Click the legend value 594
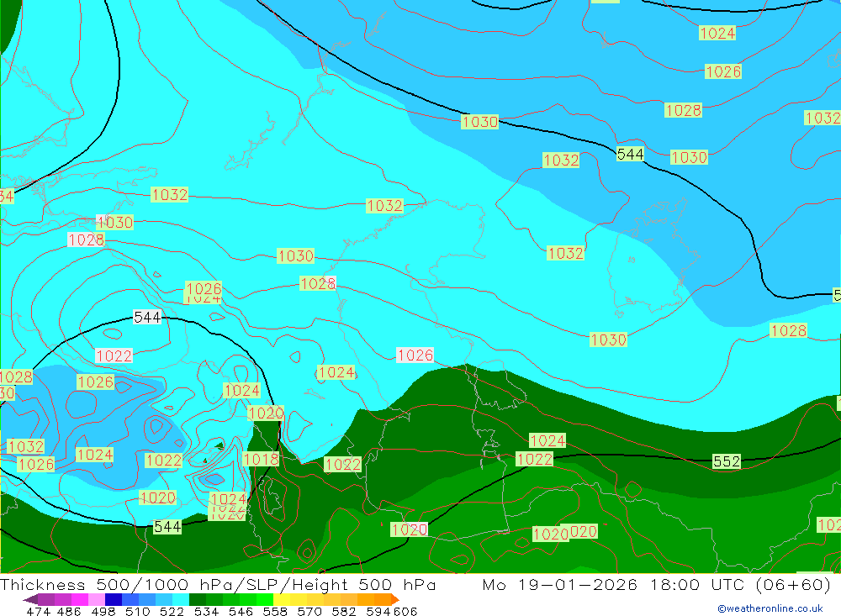 tap(378, 611)
